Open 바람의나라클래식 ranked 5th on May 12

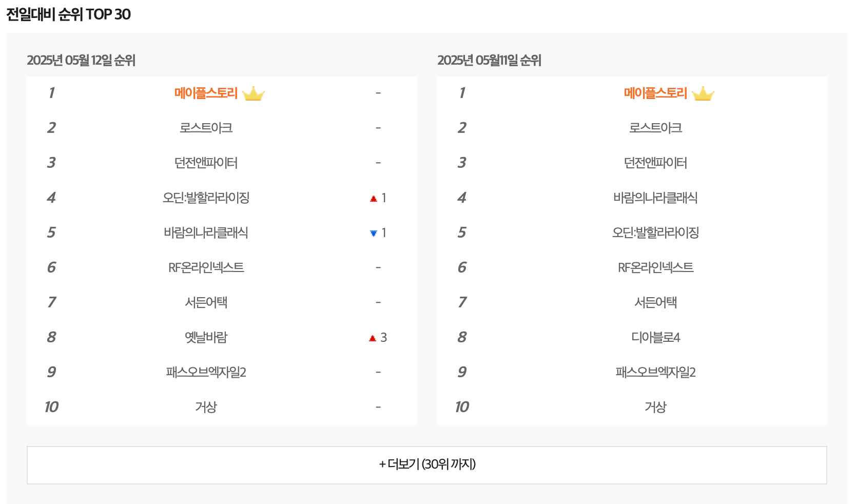[x=206, y=232]
